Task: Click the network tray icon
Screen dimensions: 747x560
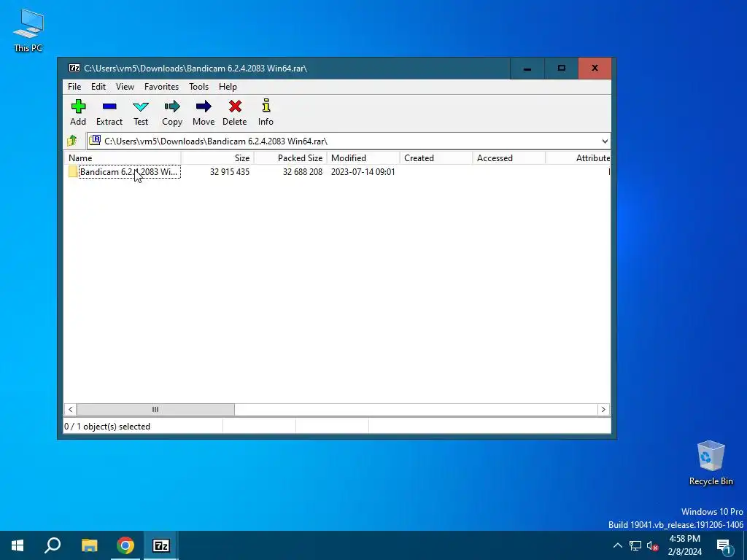Action: coord(635,545)
